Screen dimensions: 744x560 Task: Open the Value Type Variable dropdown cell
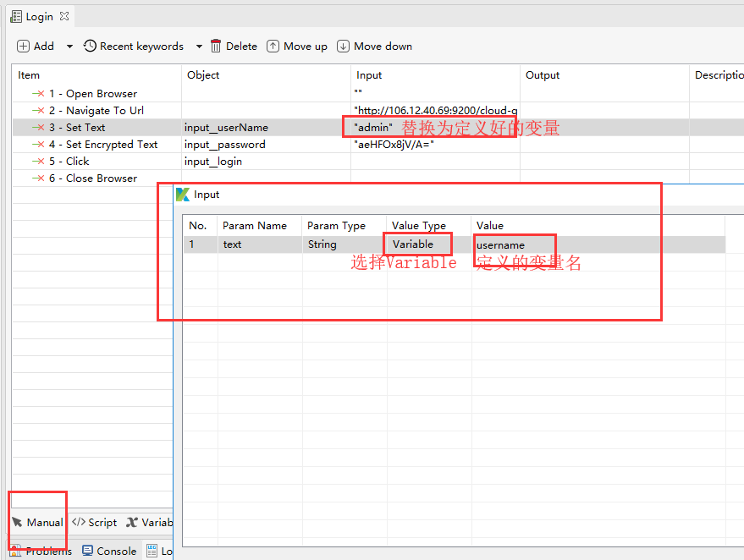(428, 244)
